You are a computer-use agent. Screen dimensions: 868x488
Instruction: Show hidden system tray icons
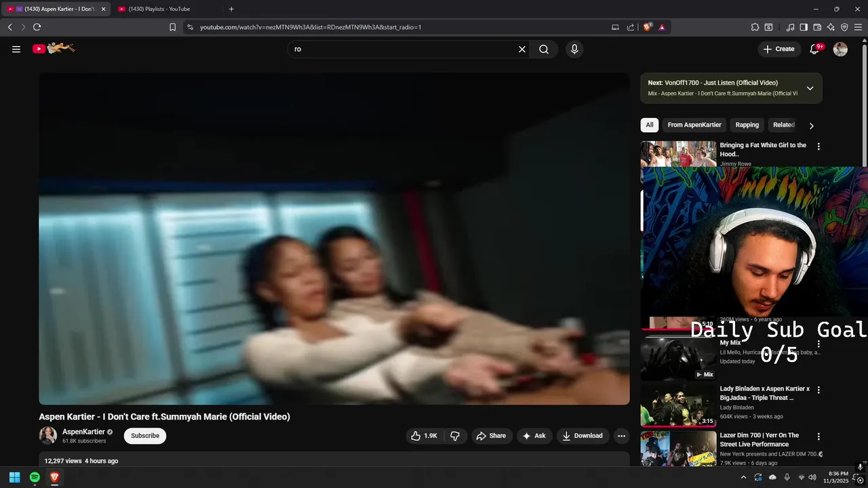click(x=743, y=477)
